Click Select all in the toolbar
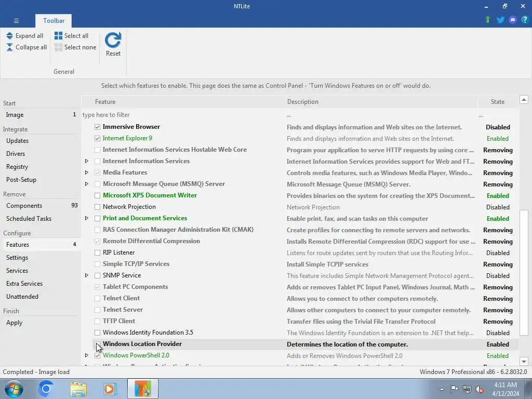 (x=71, y=36)
